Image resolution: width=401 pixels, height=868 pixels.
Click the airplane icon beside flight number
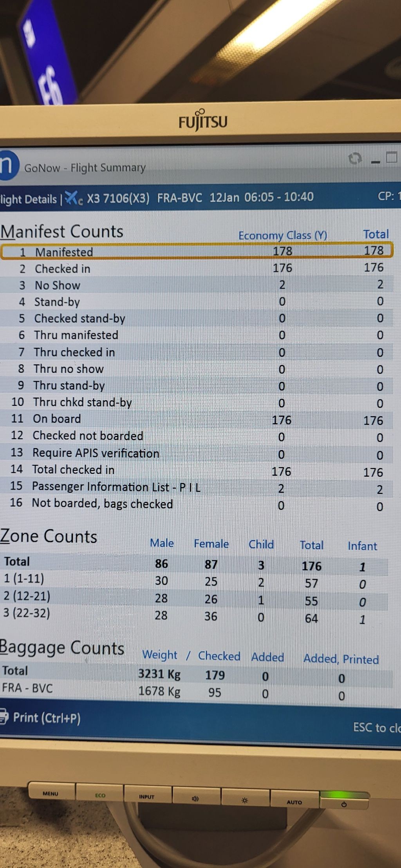(x=73, y=198)
